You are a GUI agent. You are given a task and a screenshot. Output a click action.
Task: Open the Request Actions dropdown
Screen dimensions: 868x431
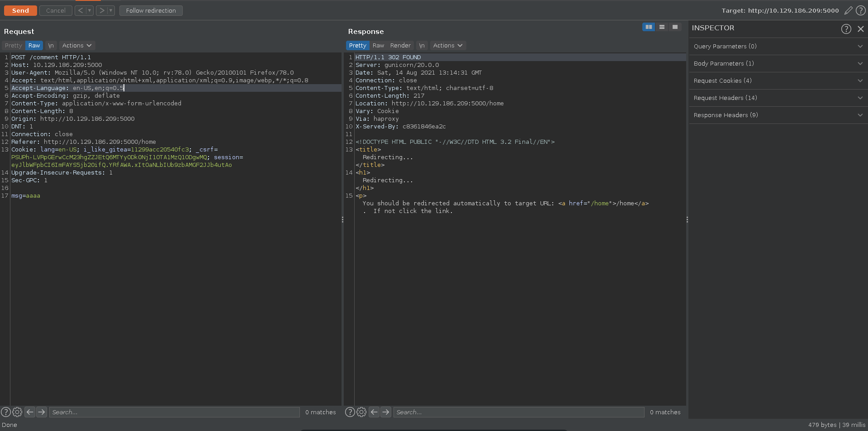[77, 46]
